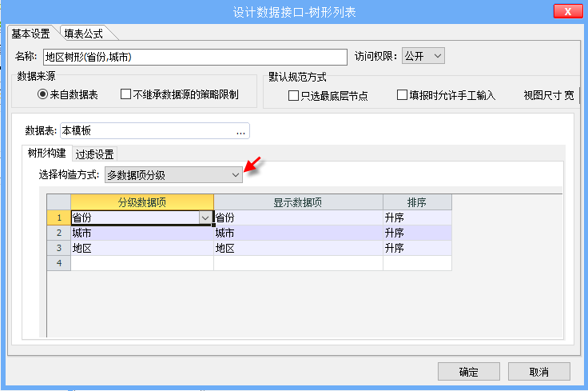Screen dimensions: 588x391
Task: Select row header 3
Action: (59, 248)
